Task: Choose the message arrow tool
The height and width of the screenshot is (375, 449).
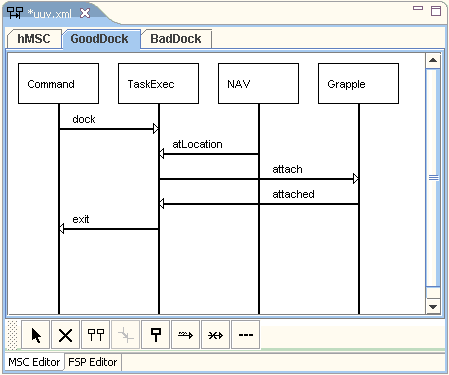Action: 185,335
